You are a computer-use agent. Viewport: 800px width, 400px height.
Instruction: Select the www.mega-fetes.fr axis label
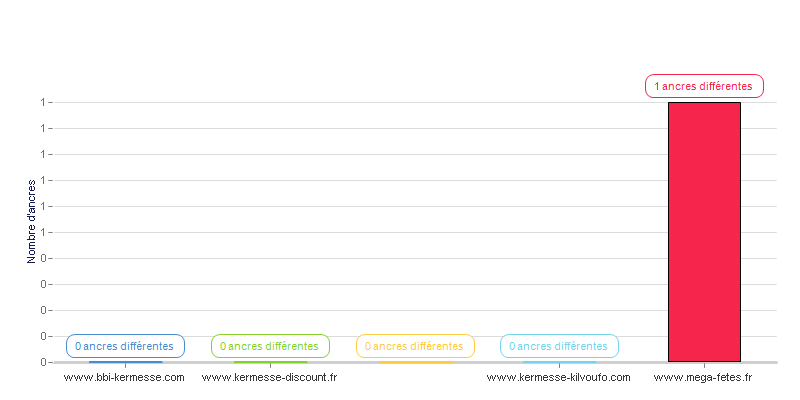pos(703,378)
